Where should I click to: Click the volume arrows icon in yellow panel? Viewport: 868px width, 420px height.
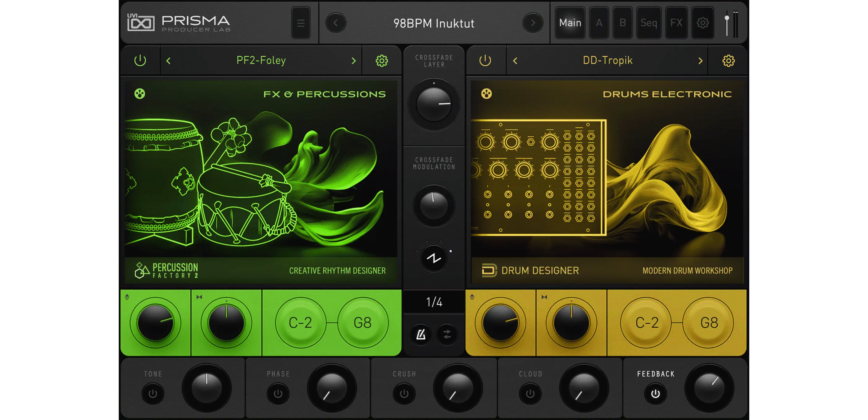(472, 297)
